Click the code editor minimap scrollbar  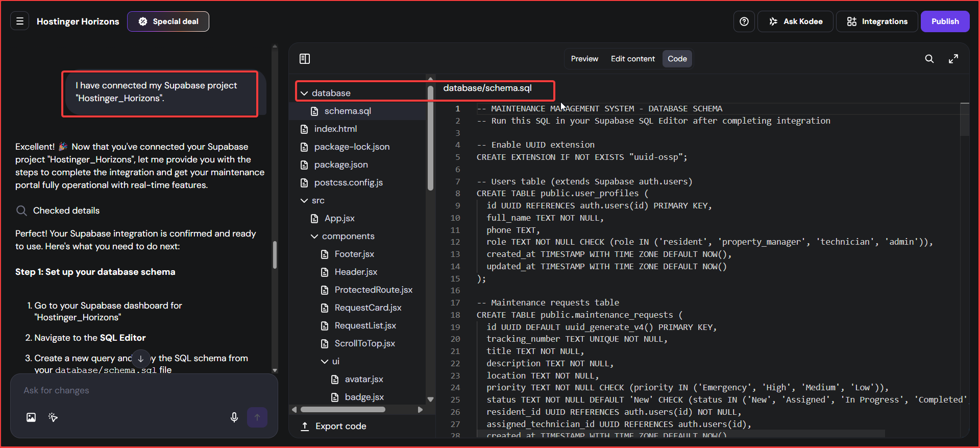click(965, 120)
